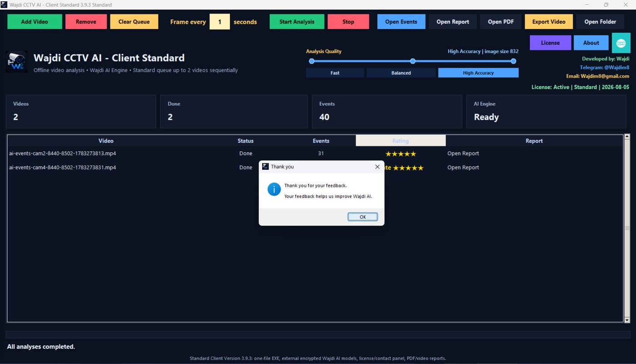Screen dimensions: 636x364
Task: Click the globe language icon button
Action: [x=621, y=43]
